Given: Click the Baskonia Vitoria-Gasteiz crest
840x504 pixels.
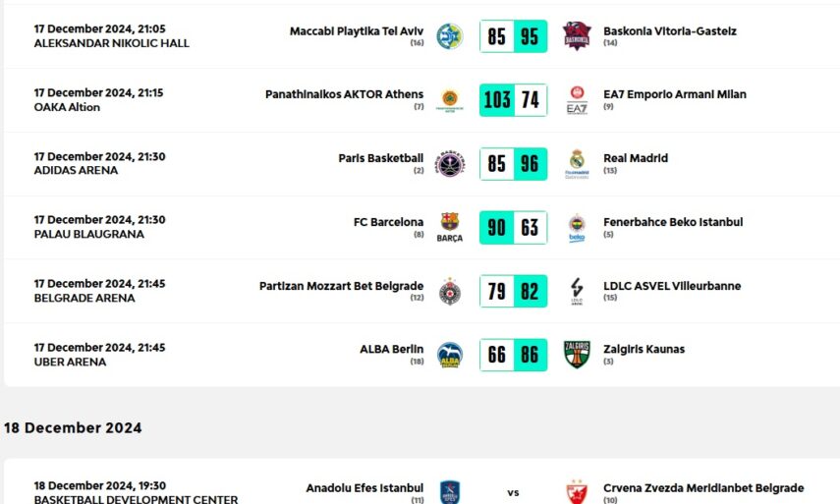Looking at the screenshot, I should (x=577, y=36).
